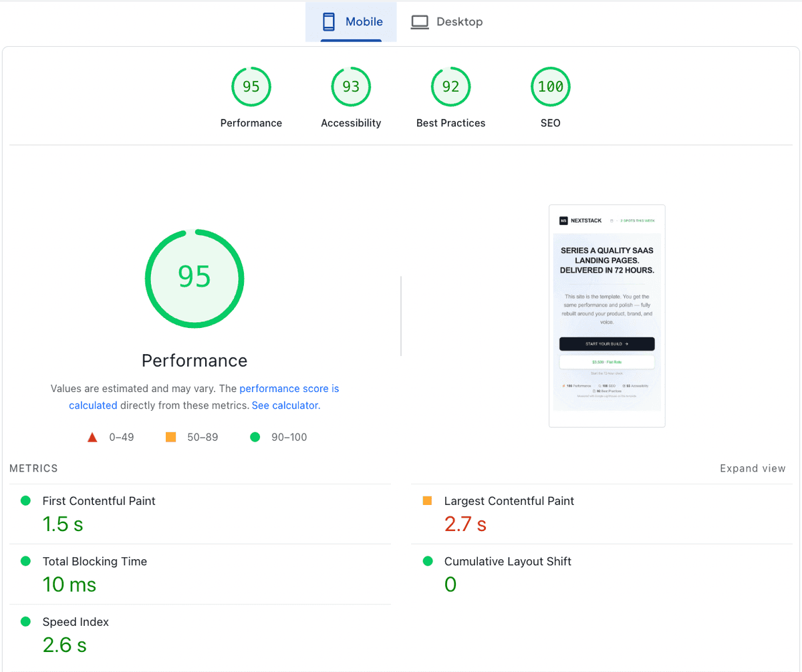Click the red triangle in the 0-49 legend
This screenshot has width=802, height=672.
click(x=92, y=436)
